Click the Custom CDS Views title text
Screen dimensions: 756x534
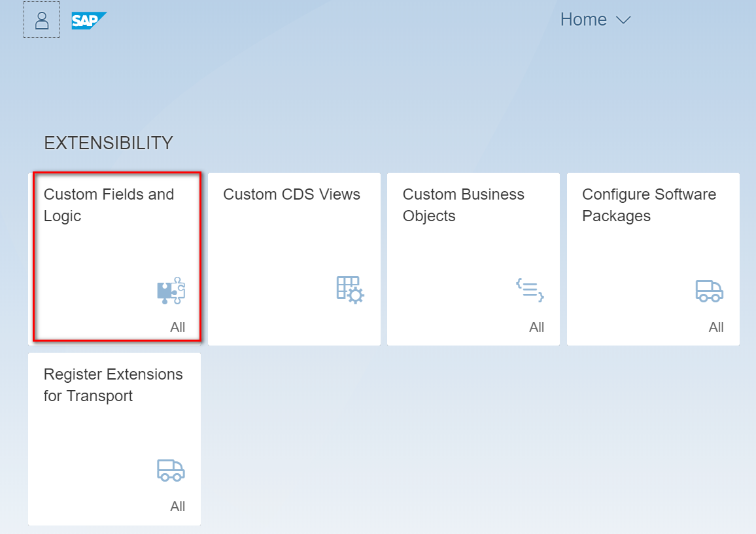[292, 194]
